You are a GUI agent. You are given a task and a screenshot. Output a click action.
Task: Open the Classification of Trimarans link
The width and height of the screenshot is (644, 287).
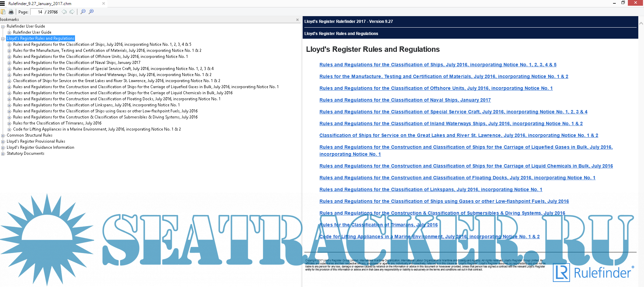pyautogui.click(x=378, y=225)
